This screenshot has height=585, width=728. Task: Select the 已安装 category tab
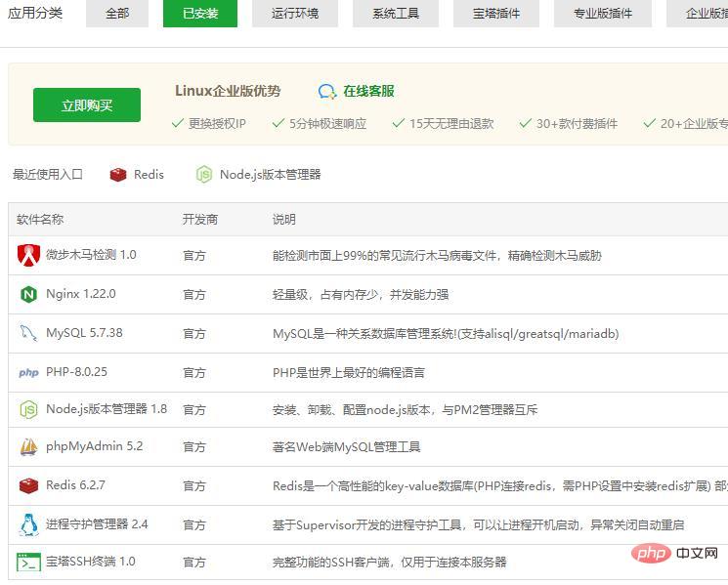(200, 14)
